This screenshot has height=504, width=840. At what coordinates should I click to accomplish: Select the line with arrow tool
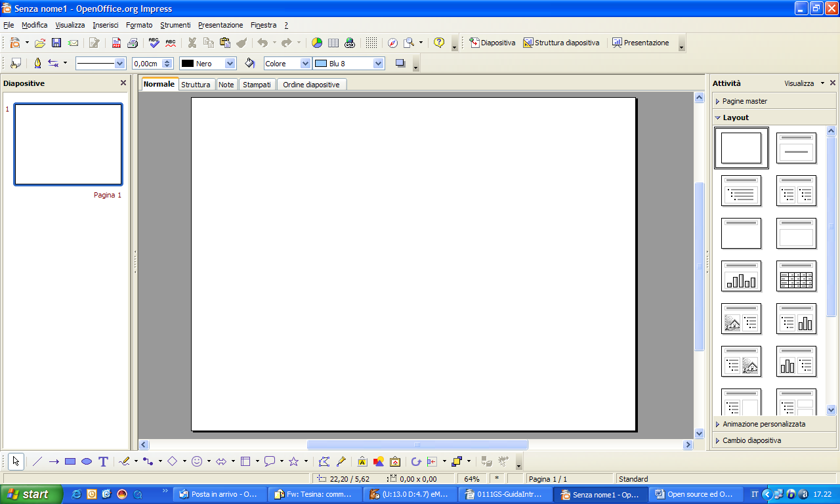click(54, 461)
